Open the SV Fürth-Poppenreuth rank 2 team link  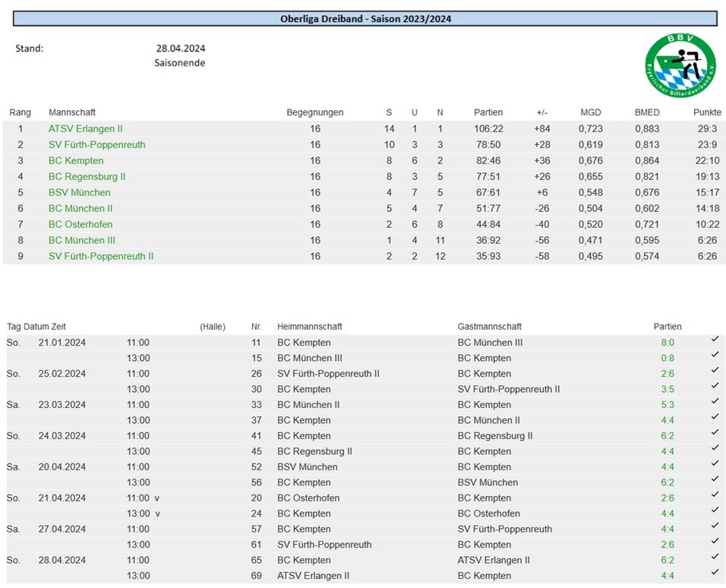click(96, 144)
